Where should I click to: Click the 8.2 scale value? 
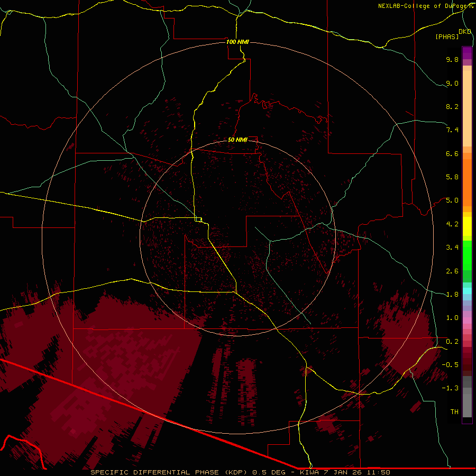click(452, 106)
